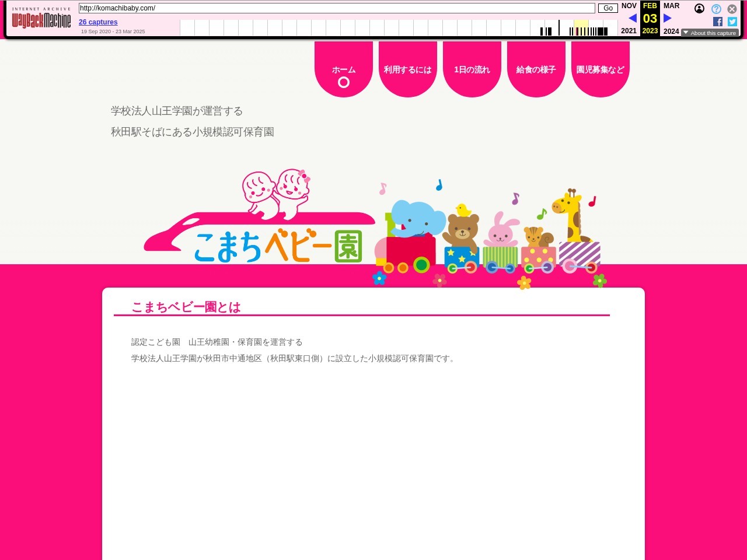
Task: Go to next capture arrow
Action: point(668,18)
